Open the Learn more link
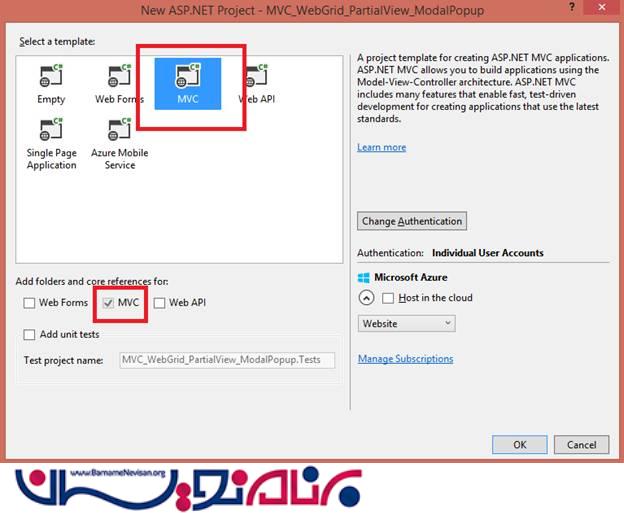 tap(381, 147)
